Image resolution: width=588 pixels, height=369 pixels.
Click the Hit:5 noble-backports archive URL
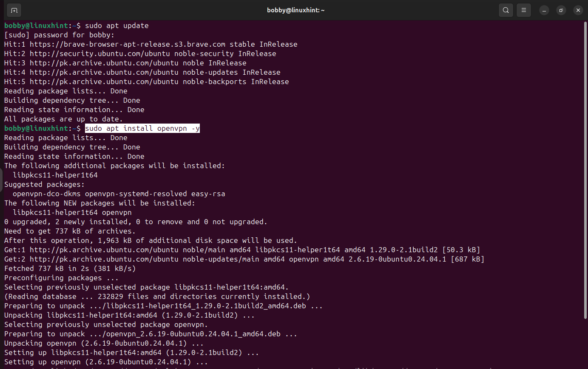click(104, 82)
